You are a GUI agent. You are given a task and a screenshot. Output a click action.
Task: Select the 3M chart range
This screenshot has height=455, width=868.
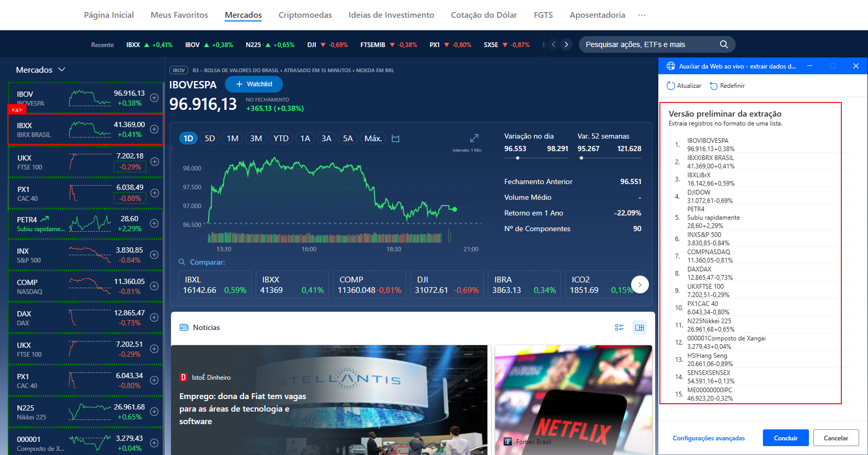(256, 139)
